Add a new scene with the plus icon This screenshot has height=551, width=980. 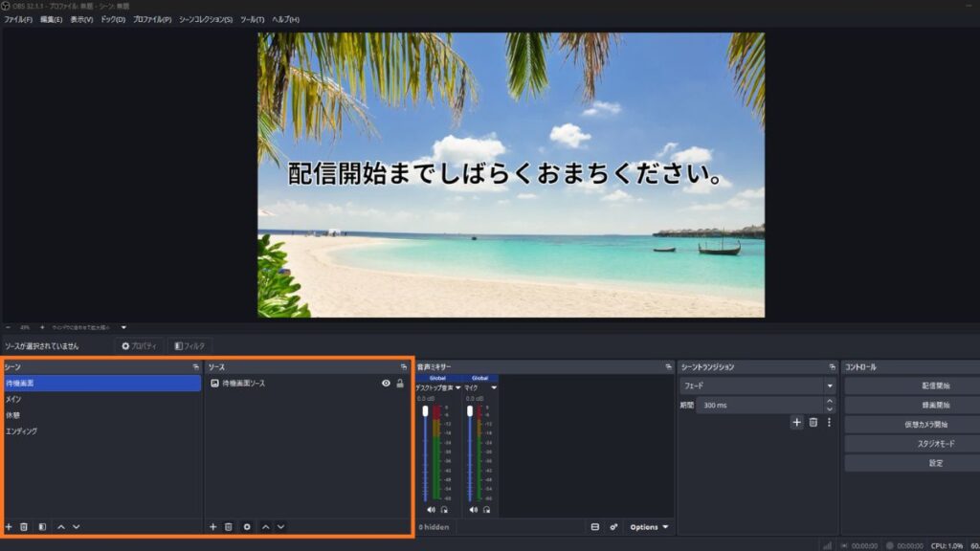coord(9,527)
